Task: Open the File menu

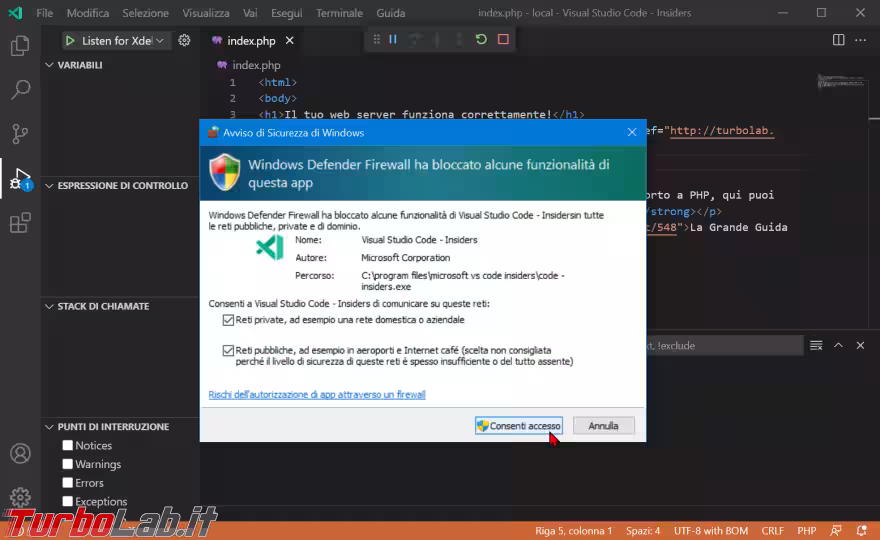Action: coord(44,12)
